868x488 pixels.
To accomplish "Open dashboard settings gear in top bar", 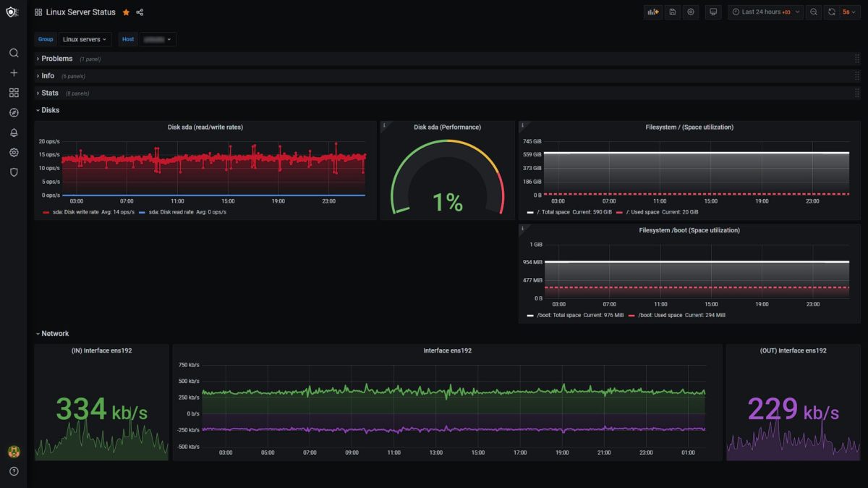I will click(x=691, y=12).
